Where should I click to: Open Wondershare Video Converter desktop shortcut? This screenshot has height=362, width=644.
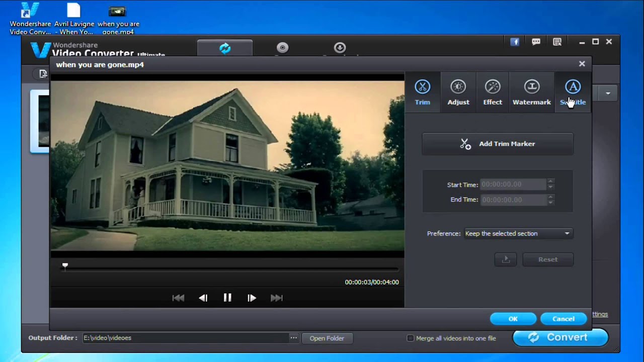click(31, 19)
